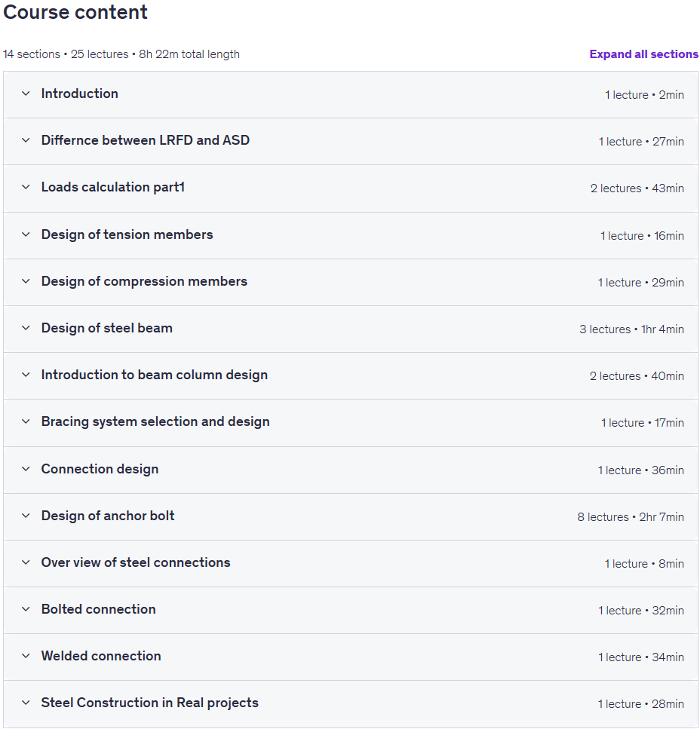Expand chevron next to Design of tension members
This screenshot has height=729, width=700.
[26, 234]
